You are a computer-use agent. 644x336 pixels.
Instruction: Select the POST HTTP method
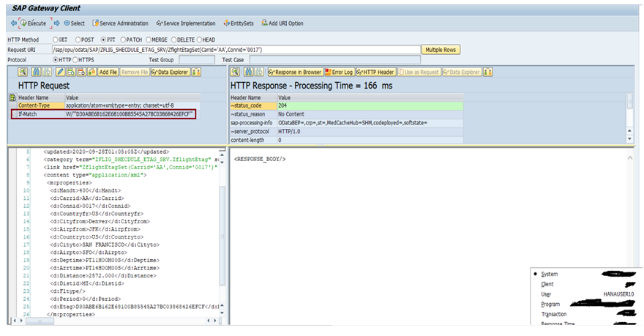pyautogui.click(x=85, y=40)
